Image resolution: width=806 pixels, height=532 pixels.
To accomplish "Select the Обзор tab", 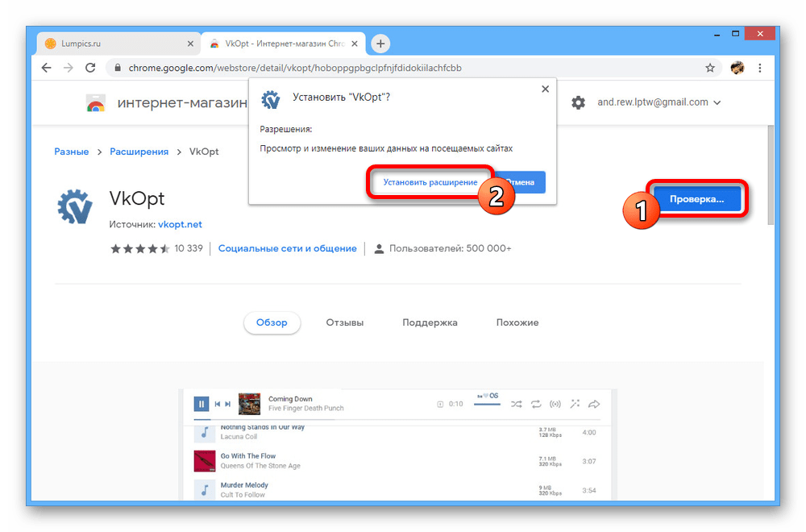I will point(272,322).
